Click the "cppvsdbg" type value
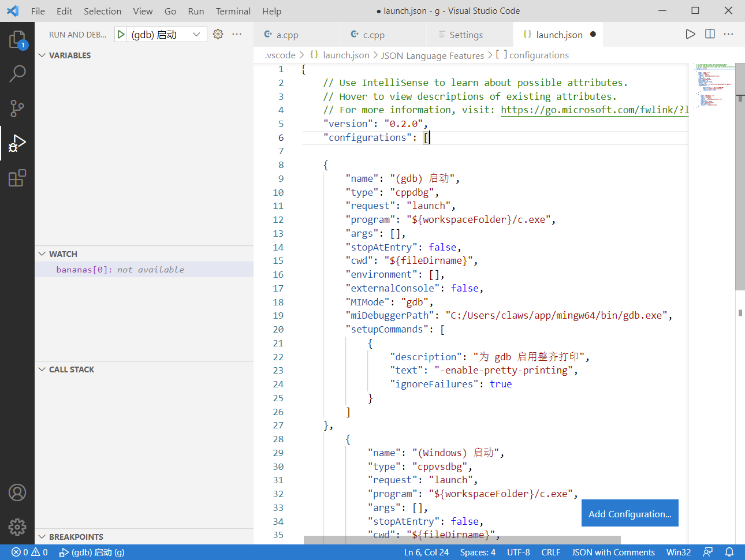 [x=439, y=466]
